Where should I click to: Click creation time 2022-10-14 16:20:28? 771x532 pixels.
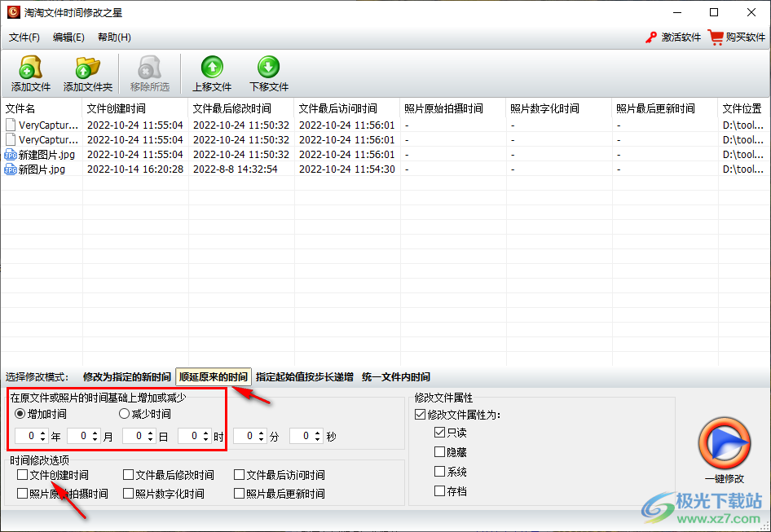135,169
